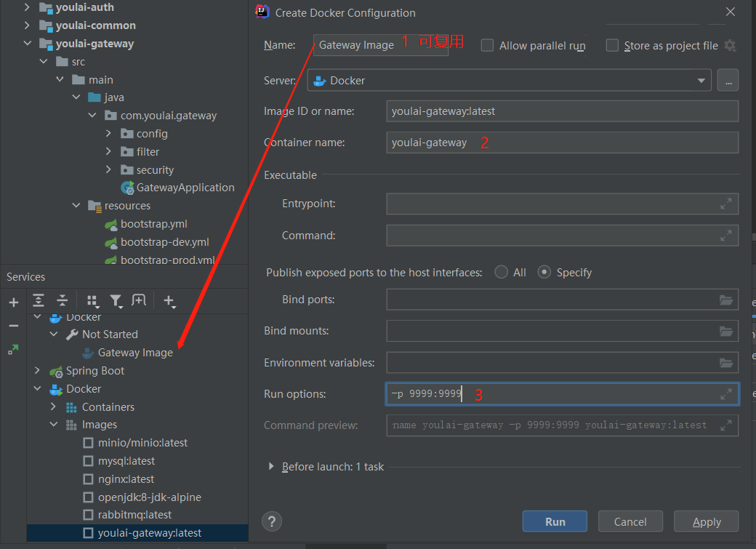Collapse the Images node
The image size is (756, 549).
[x=54, y=425]
